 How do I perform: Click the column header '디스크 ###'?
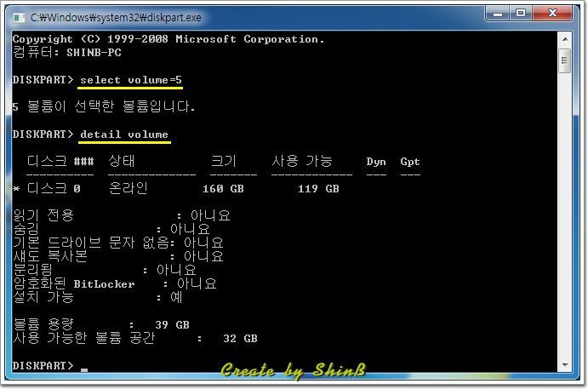tap(60, 161)
